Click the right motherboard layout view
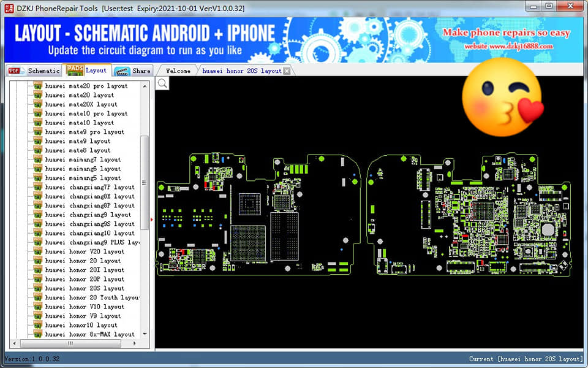588x368 pixels. coord(469,214)
